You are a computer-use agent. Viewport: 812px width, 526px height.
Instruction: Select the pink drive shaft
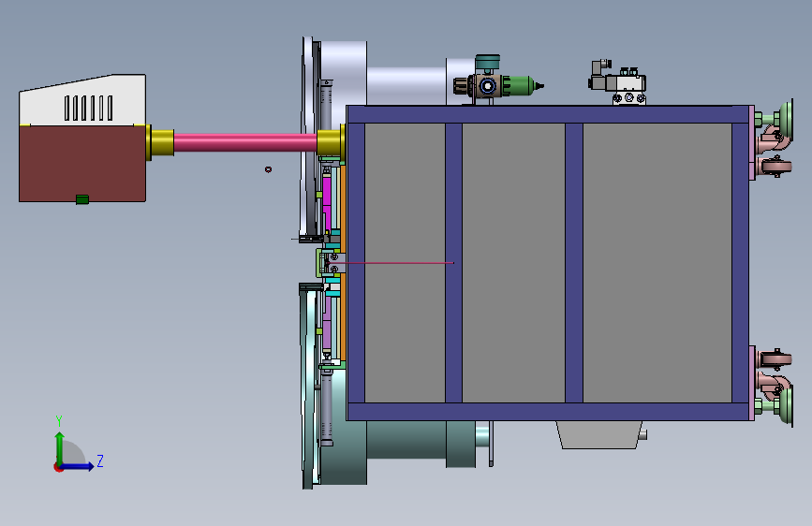pyautogui.click(x=245, y=142)
